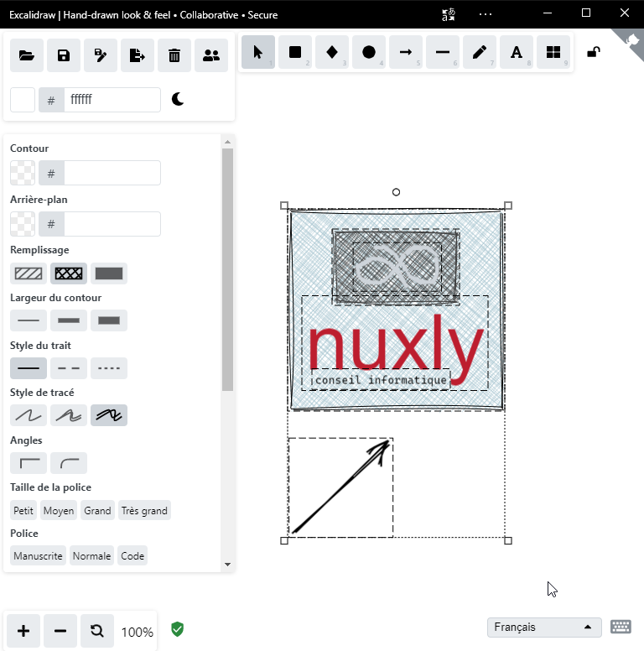Choose sharp angles option
The width and height of the screenshot is (644, 651).
(29, 463)
